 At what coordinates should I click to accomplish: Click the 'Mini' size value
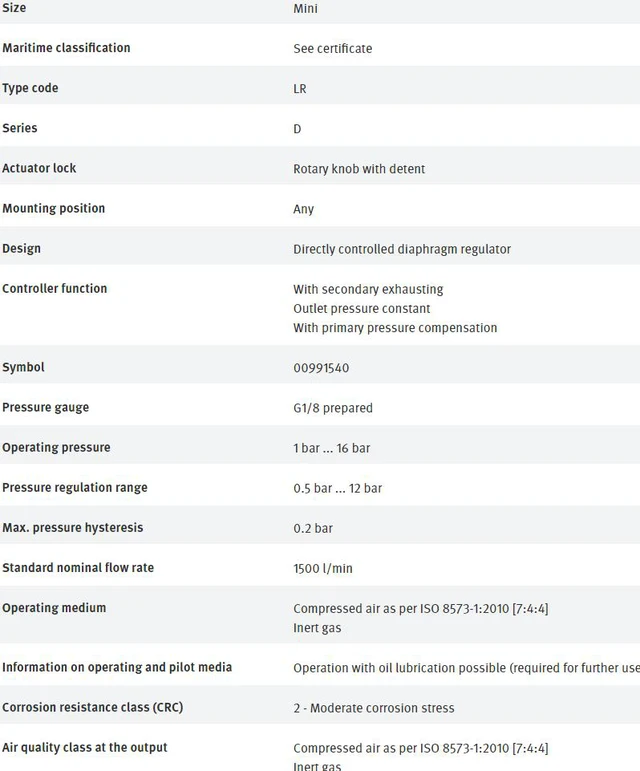[305, 9]
